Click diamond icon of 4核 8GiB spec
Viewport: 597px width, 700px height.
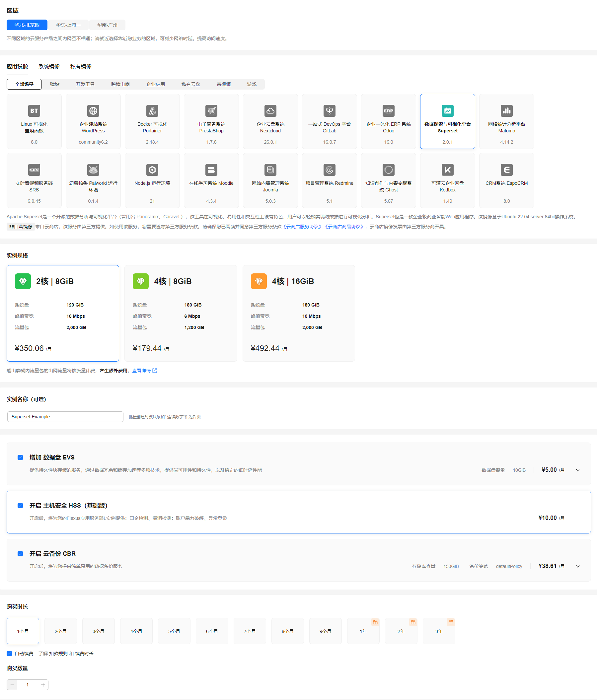click(141, 281)
